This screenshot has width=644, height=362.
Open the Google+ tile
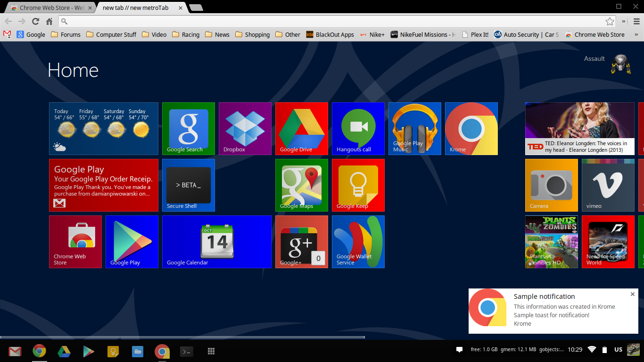(302, 242)
